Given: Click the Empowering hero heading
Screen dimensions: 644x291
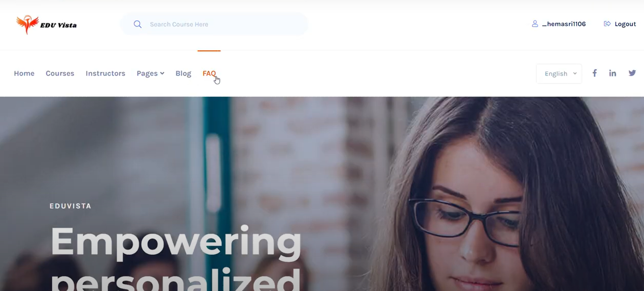Looking at the screenshot, I should [x=176, y=242].
